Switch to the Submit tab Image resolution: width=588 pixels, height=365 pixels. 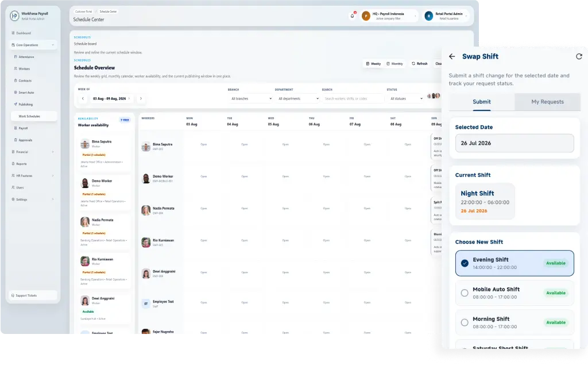482,102
